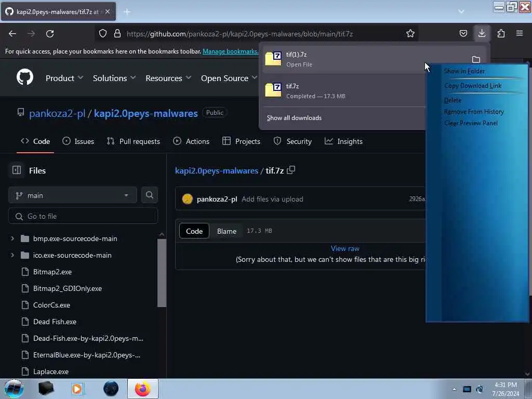
Task: Open Dead Fish.exe in file tree
Action: 55,322
